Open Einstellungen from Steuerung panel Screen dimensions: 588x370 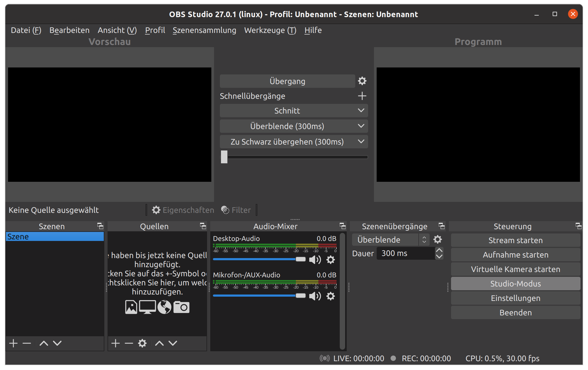coord(515,298)
